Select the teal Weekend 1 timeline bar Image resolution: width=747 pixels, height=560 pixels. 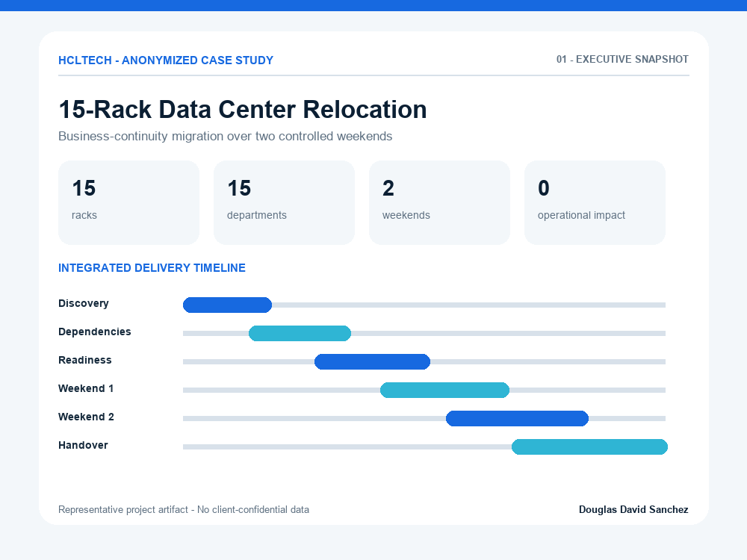(x=444, y=390)
